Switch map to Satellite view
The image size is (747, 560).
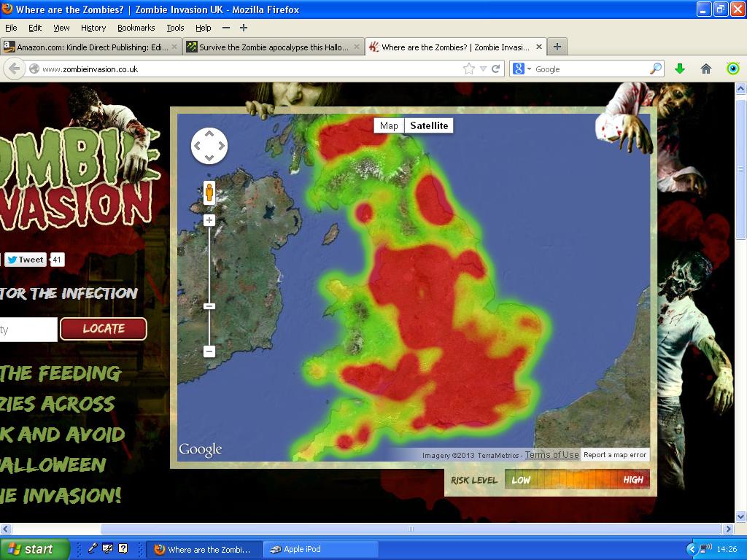(x=429, y=125)
